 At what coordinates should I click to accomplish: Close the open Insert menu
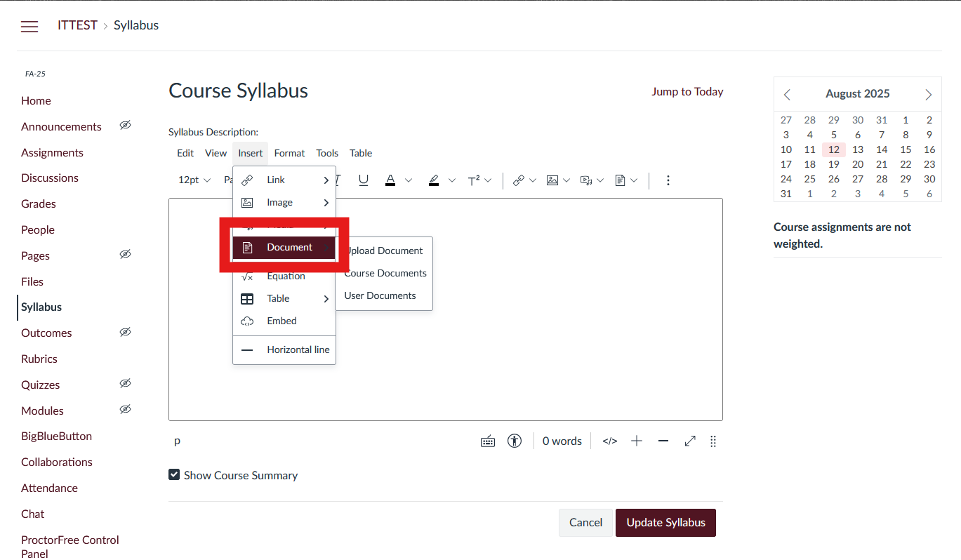pyautogui.click(x=251, y=153)
